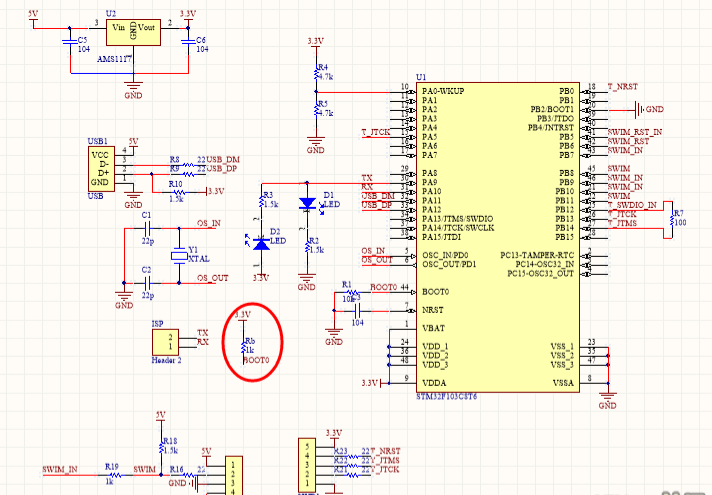Screen dimensions: 712x495
Task: Click the STM32F103C8T6 part name text
Action: [x=446, y=396]
